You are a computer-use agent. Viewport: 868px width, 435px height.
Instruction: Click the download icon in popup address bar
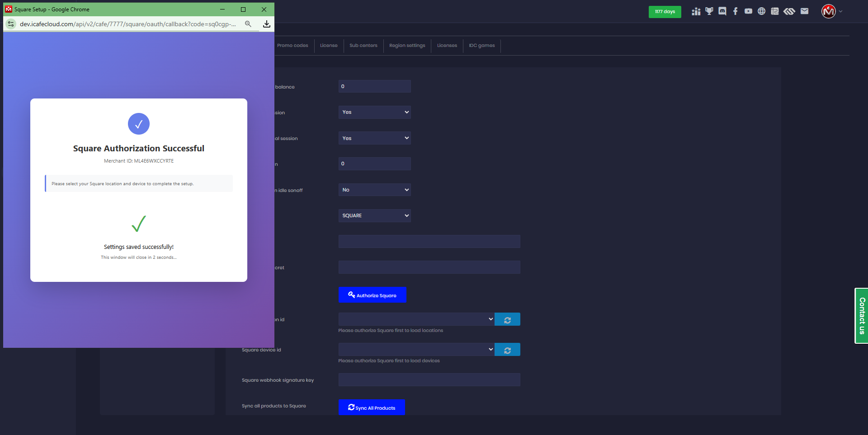(267, 24)
